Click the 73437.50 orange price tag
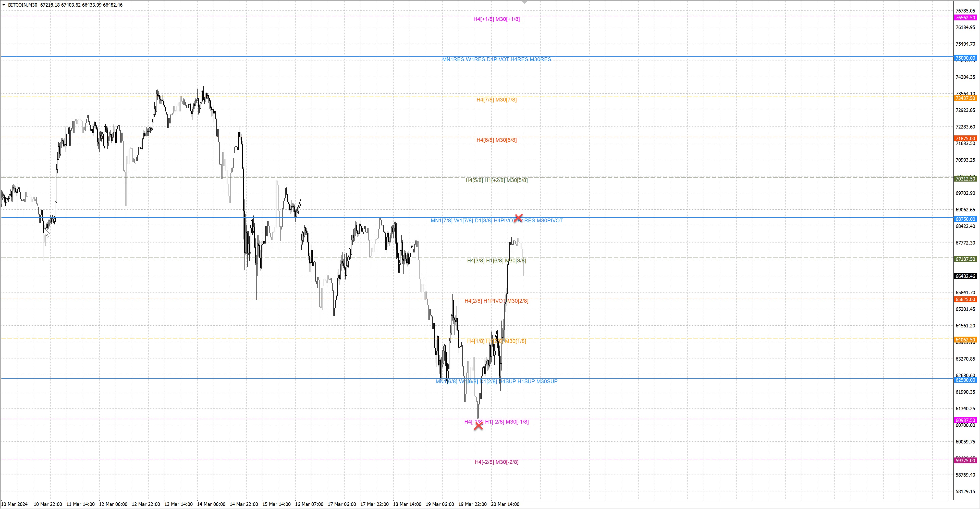980x509 pixels. coord(965,98)
